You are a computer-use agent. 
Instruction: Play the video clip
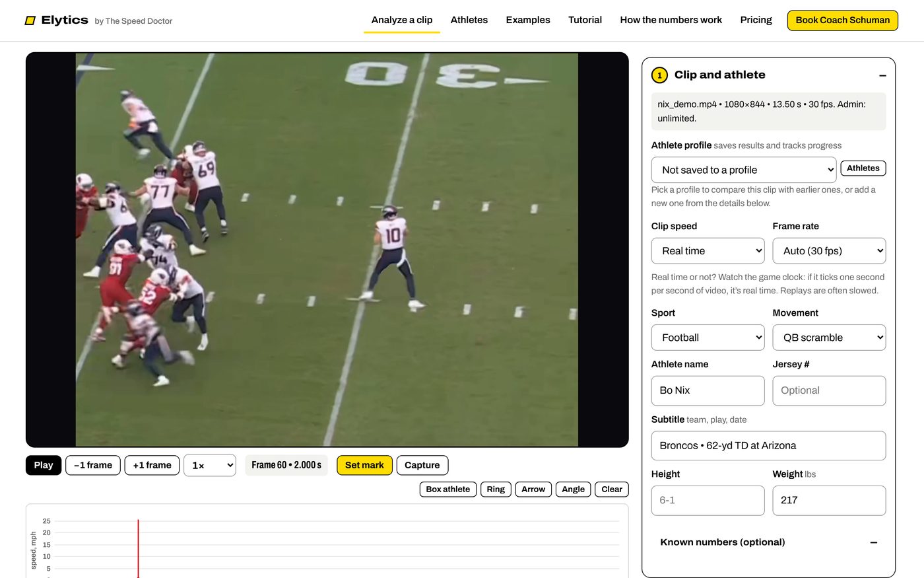[44, 465]
